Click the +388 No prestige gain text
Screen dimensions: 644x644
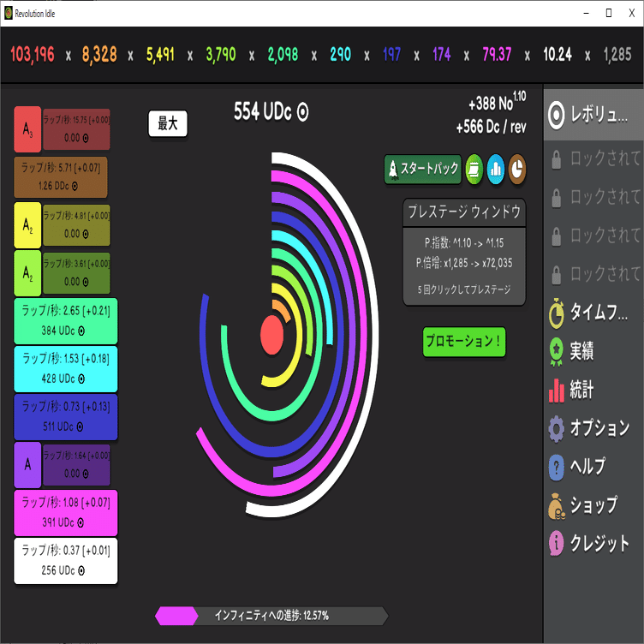coord(497,101)
